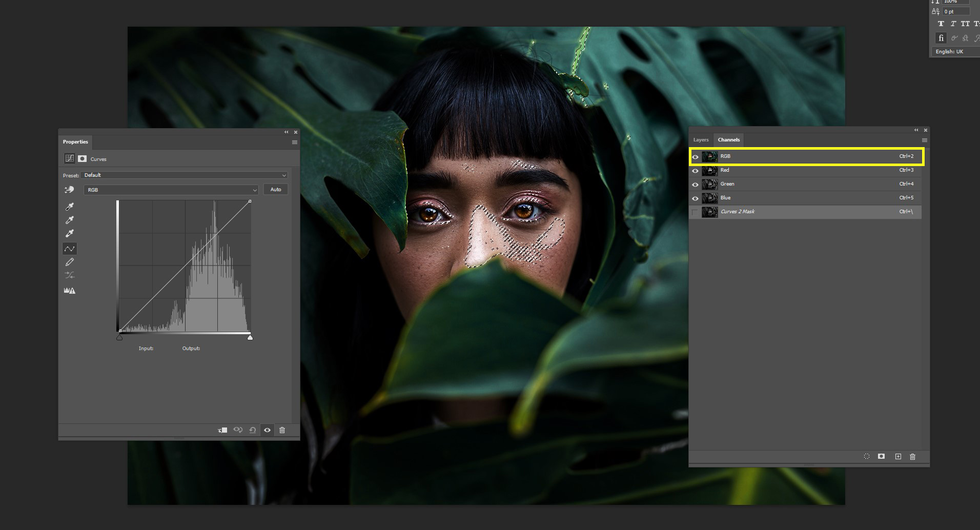Click the baseline shift 0 pt field
The height and width of the screenshot is (530, 980).
(955, 11)
